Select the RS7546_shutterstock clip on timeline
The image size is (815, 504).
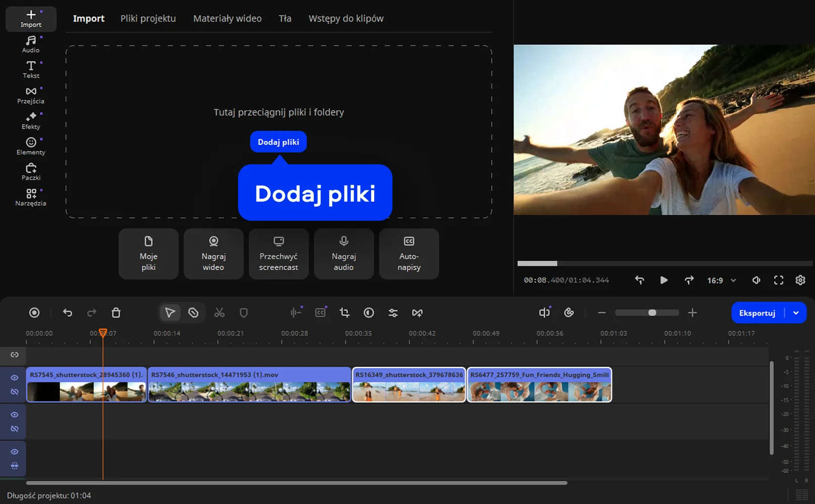(x=249, y=385)
